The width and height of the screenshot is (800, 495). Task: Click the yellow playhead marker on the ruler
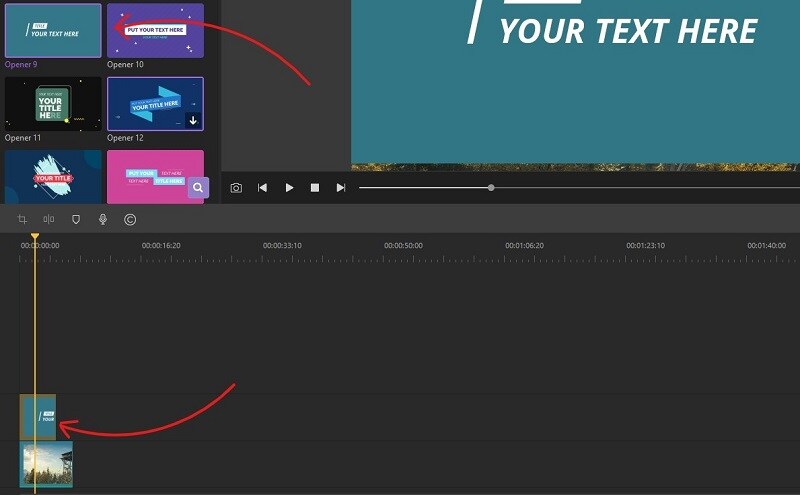click(x=35, y=236)
